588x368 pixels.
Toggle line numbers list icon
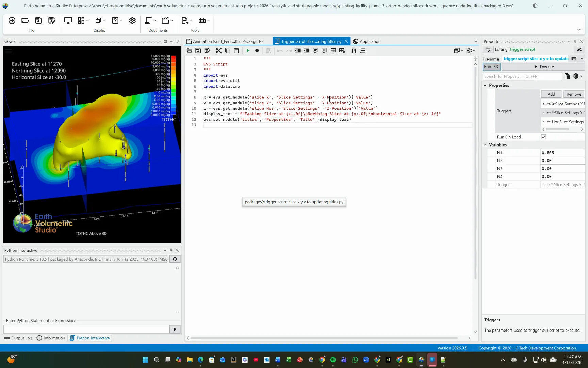pyautogui.click(x=363, y=50)
